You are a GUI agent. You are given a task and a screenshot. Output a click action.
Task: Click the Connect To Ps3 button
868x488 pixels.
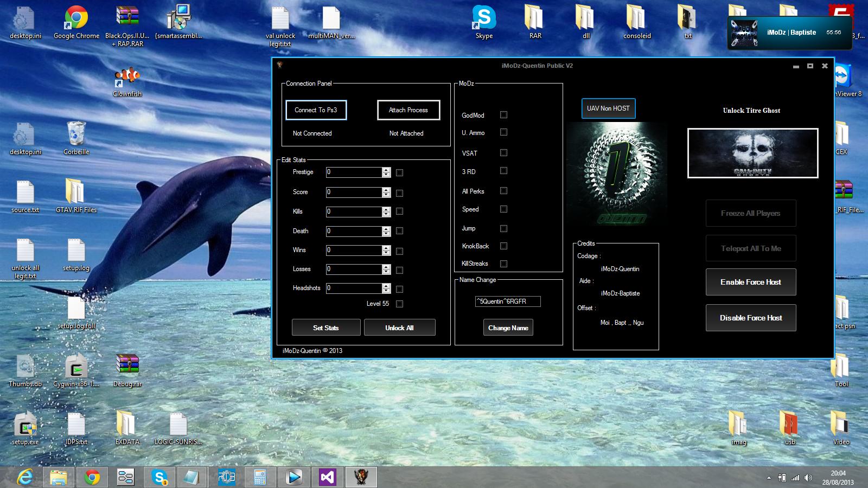click(316, 110)
